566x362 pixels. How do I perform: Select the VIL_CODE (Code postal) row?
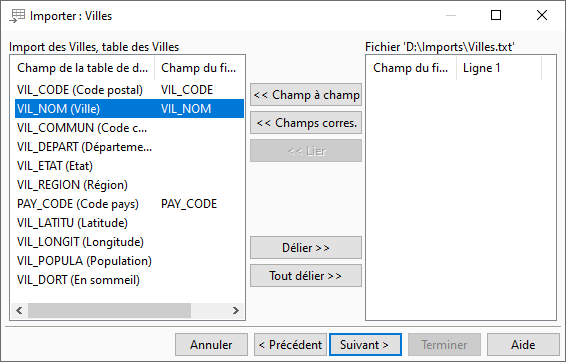[x=129, y=90]
